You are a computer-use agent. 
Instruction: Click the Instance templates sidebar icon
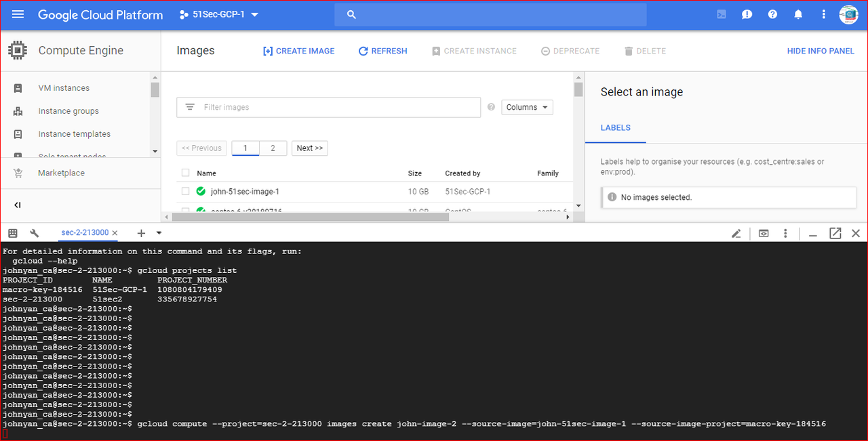(x=18, y=134)
